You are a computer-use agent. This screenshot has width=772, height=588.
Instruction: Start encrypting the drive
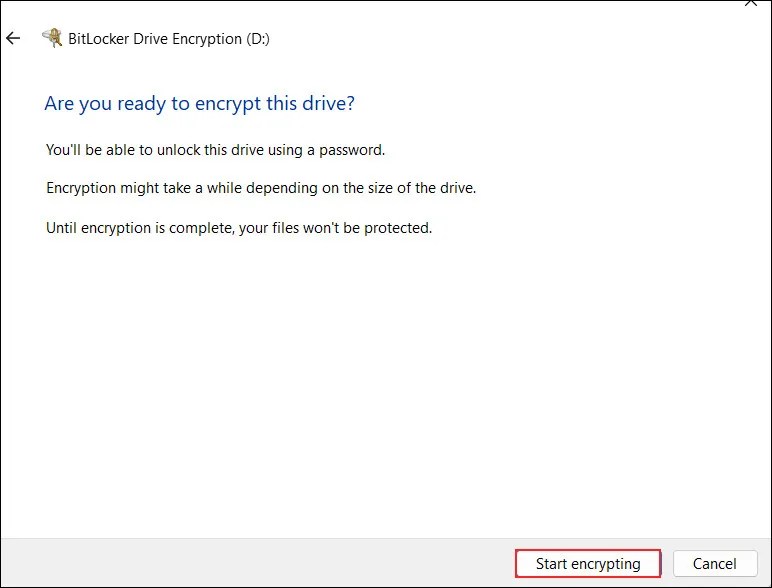pyautogui.click(x=588, y=563)
